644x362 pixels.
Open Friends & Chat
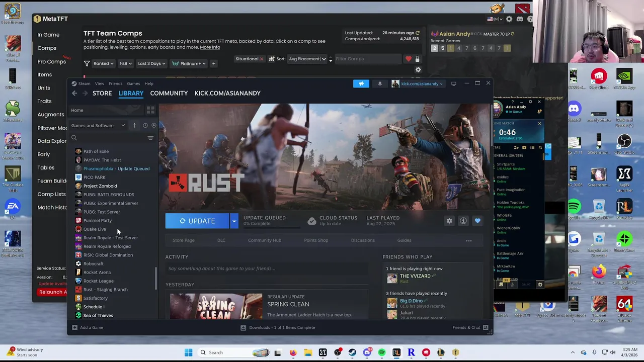point(470,328)
